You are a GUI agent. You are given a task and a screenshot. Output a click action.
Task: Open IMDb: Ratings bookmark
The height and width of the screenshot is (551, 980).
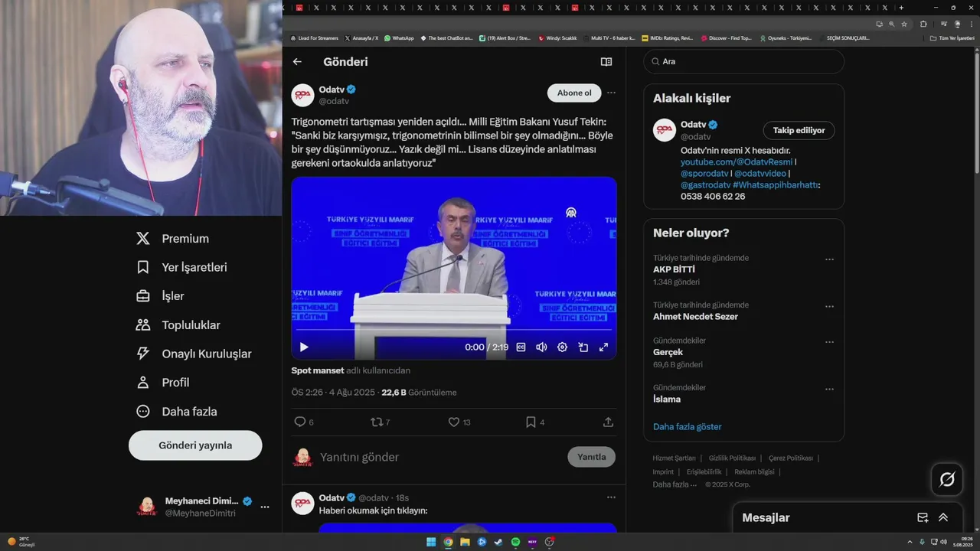pos(668,37)
